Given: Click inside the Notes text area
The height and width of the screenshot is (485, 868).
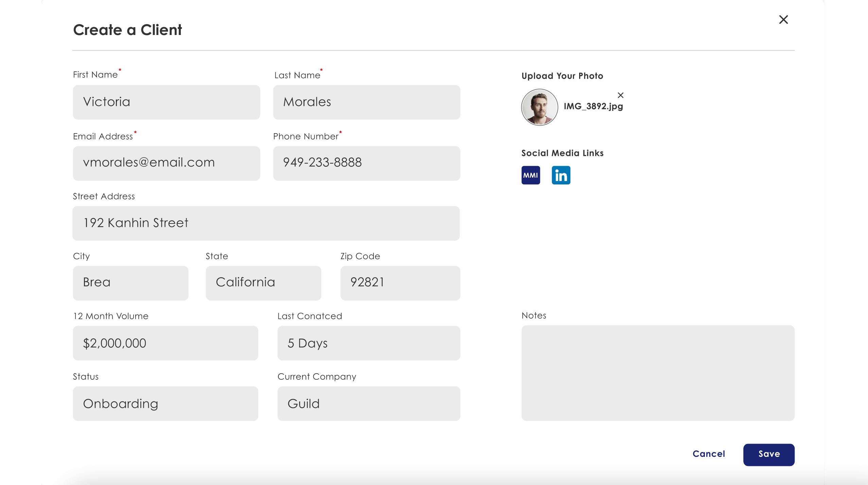Looking at the screenshot, I should 658,373.
